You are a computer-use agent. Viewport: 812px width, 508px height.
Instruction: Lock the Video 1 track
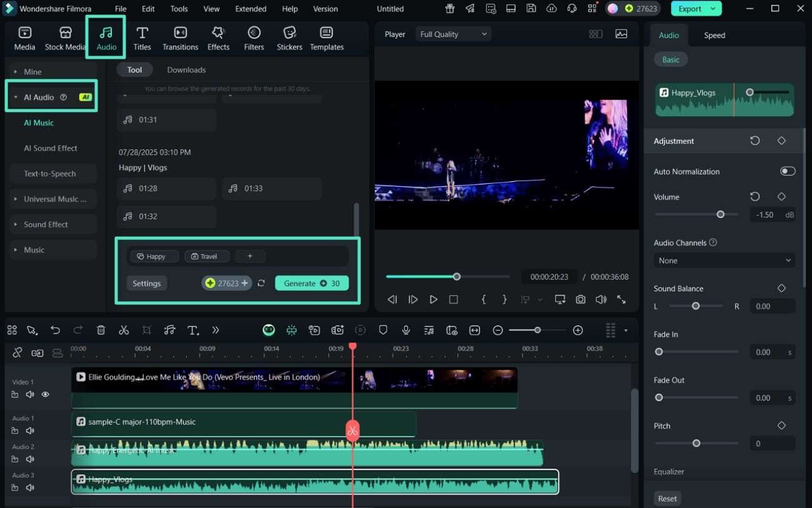pos(15,394)
